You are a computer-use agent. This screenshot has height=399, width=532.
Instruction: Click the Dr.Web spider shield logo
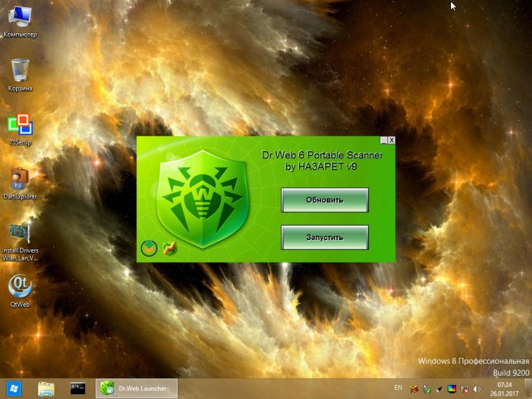pos(203,199)
